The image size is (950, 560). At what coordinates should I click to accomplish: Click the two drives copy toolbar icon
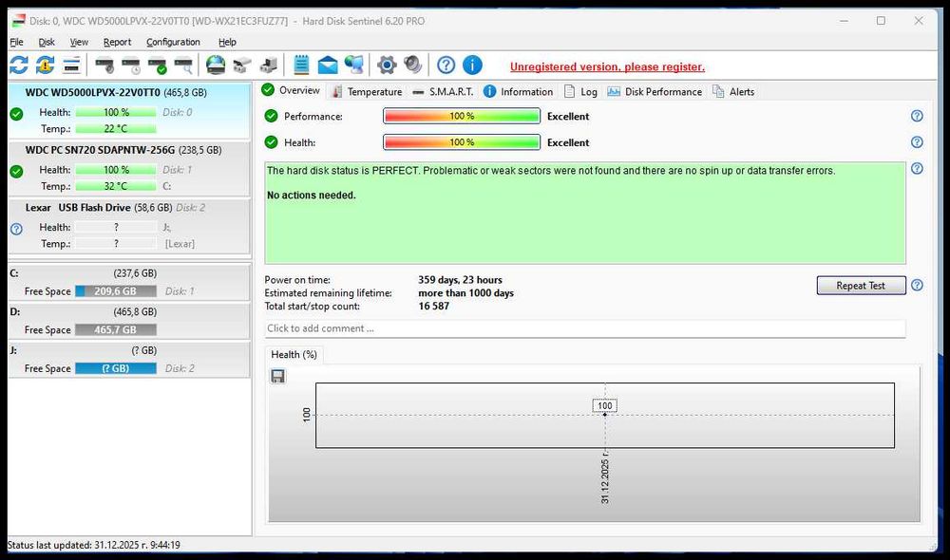[242, 65]
